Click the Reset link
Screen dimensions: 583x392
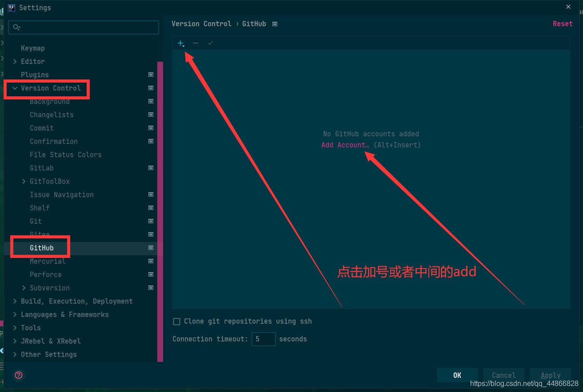[563, 24]
